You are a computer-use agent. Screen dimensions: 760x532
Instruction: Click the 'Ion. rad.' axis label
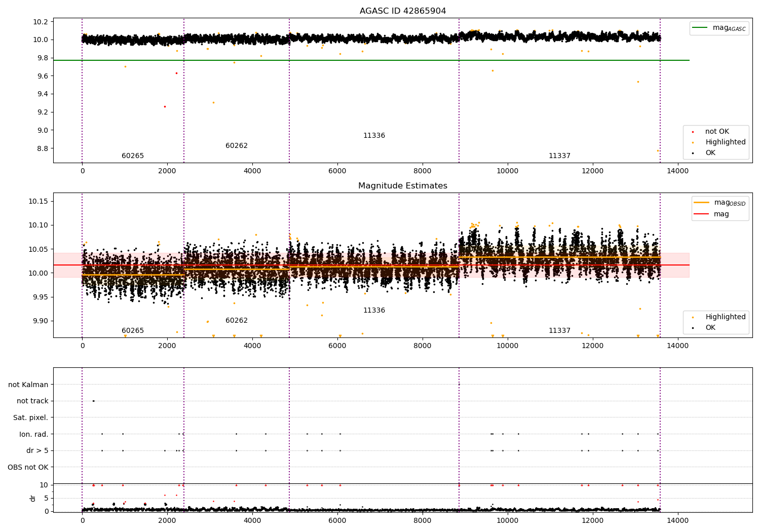click(34, 434)
